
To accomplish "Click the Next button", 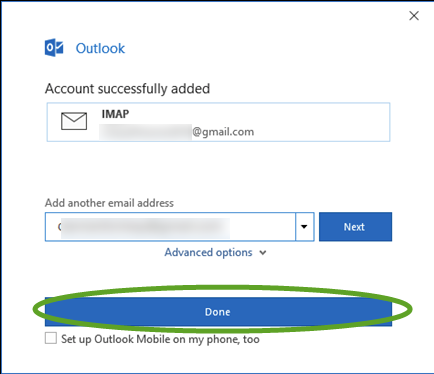I will tap(355, 227).
